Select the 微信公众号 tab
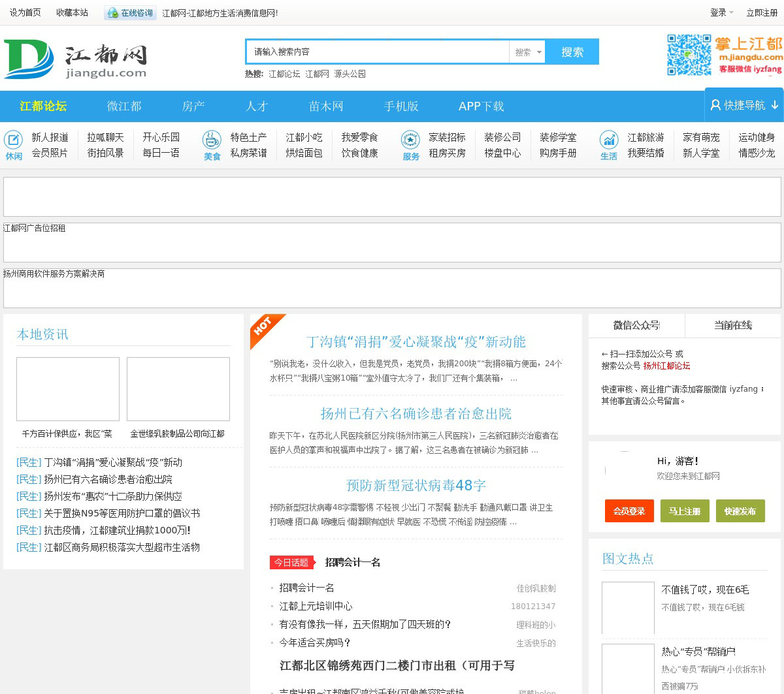784x694 pixels. 636,325
